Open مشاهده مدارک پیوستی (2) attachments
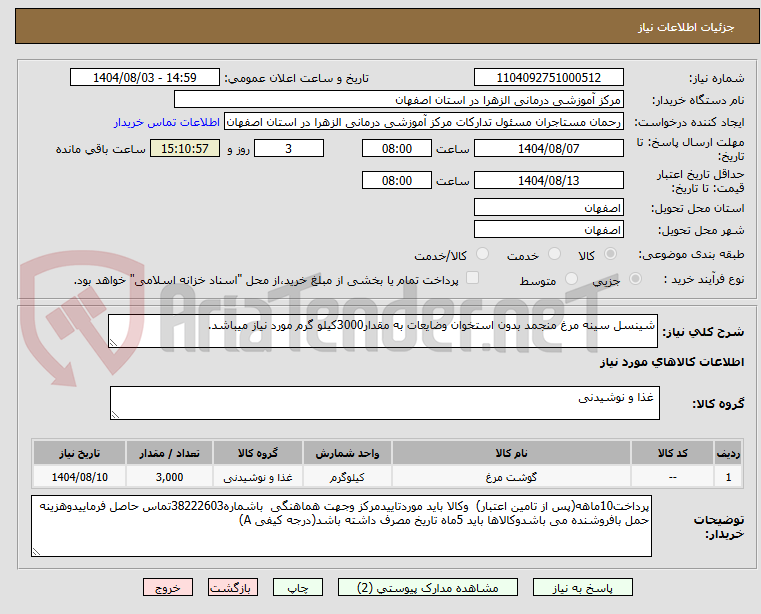This screenshot has width=761, height=614. click(428, 587)
